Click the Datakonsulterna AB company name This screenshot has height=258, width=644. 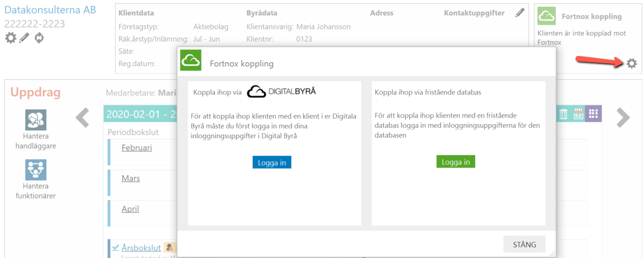(x=50, y=9)
